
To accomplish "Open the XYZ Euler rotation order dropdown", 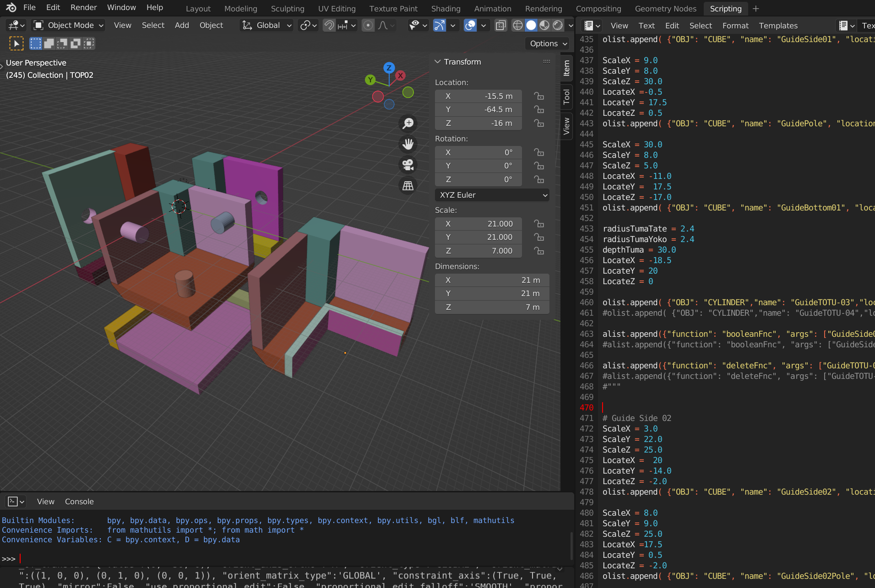I will [x=492, y=195].
